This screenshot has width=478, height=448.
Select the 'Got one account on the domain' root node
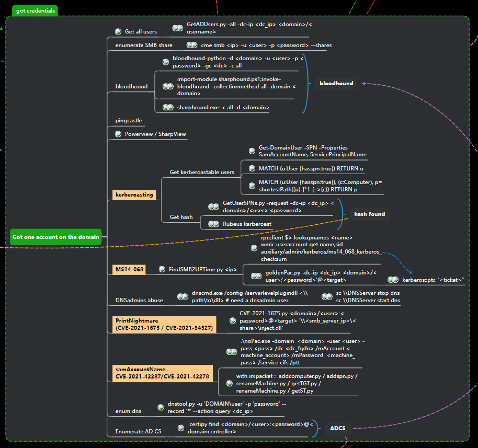pos(55,237)
